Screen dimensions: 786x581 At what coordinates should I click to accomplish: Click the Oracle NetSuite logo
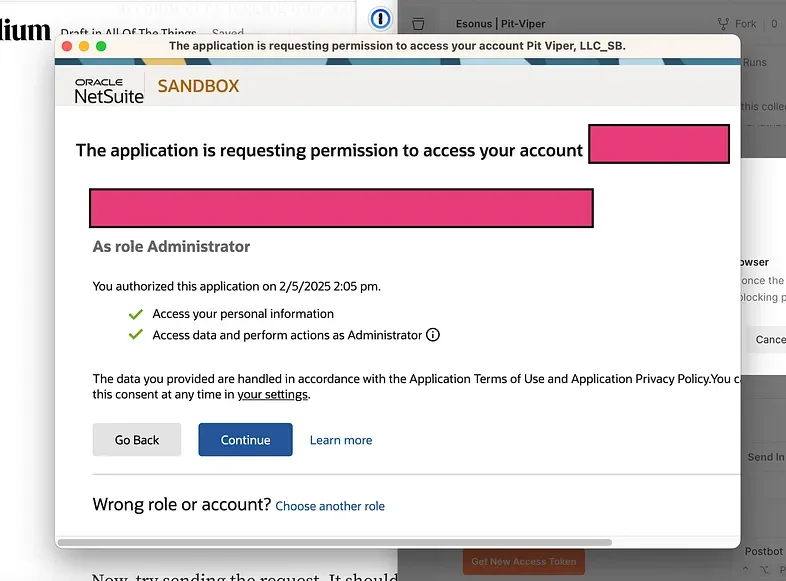point(109,90)
